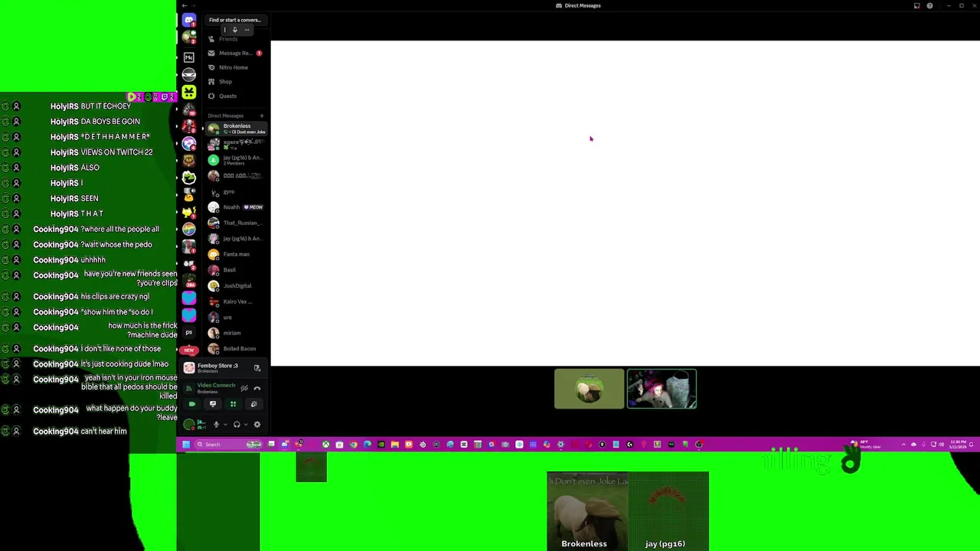
Task: Click the Video Connected status text
Action: (216, 385)
